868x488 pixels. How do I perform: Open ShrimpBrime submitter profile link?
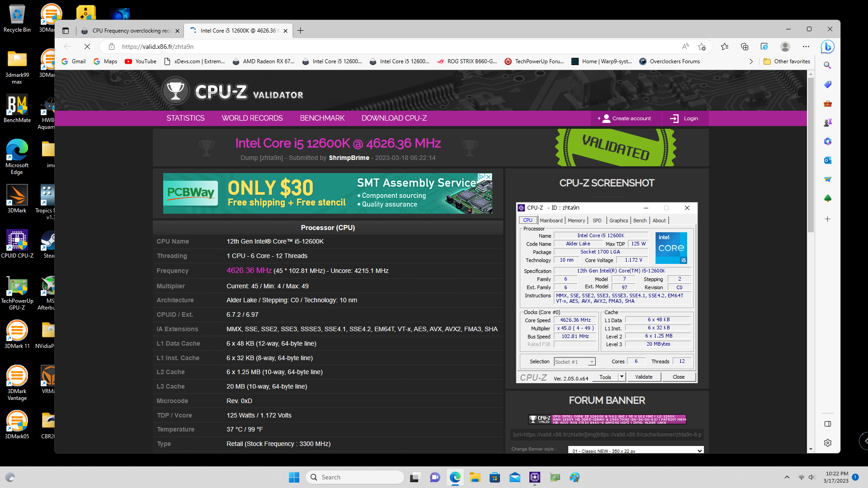coord(349,158)
